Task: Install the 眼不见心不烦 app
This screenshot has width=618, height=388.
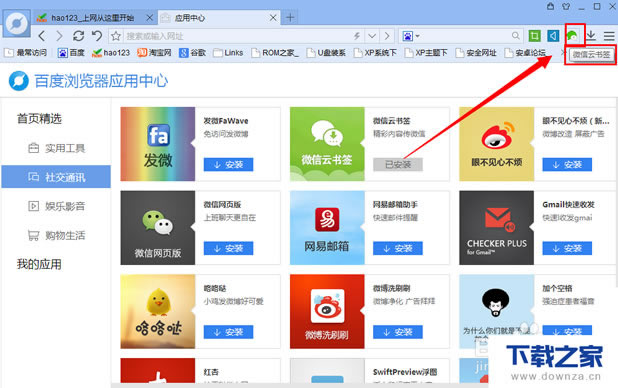Action: (x=567, y=164)
